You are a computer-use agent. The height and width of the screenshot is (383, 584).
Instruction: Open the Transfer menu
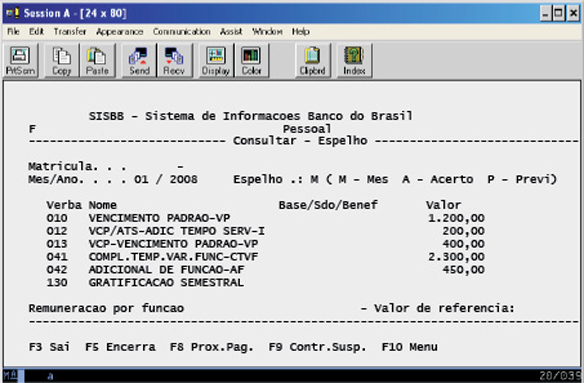coord(70,32)
